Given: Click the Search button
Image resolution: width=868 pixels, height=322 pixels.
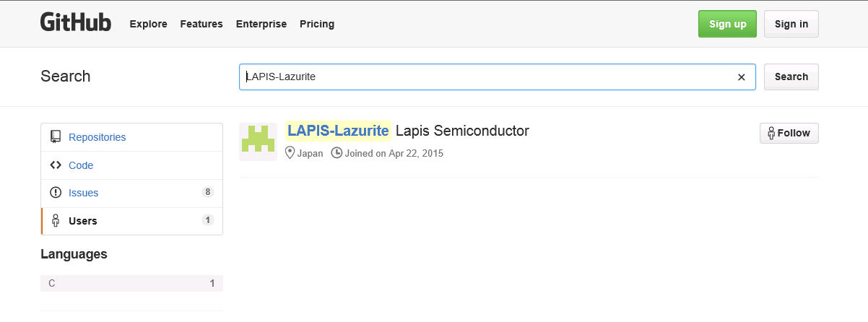Looking at the screenshot, I should [791, 77].
